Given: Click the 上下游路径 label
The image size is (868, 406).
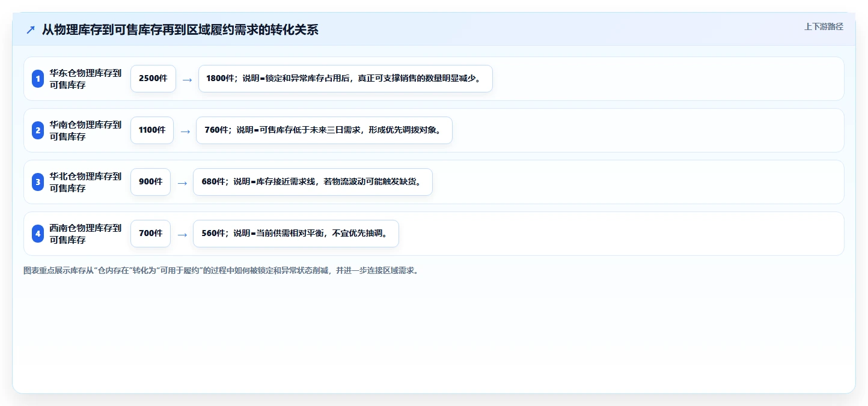Looking at the screenshot, I should pos(824,26).
